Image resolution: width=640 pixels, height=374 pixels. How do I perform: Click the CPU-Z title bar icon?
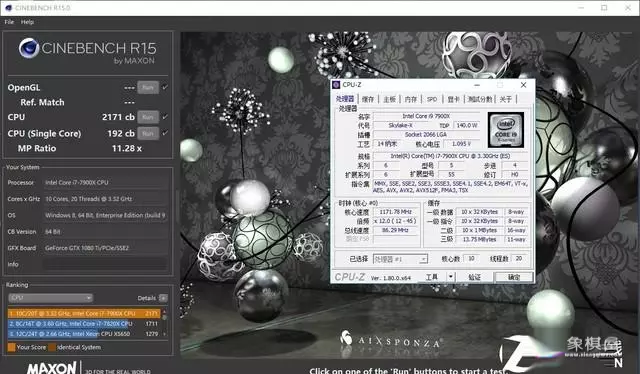336,85
